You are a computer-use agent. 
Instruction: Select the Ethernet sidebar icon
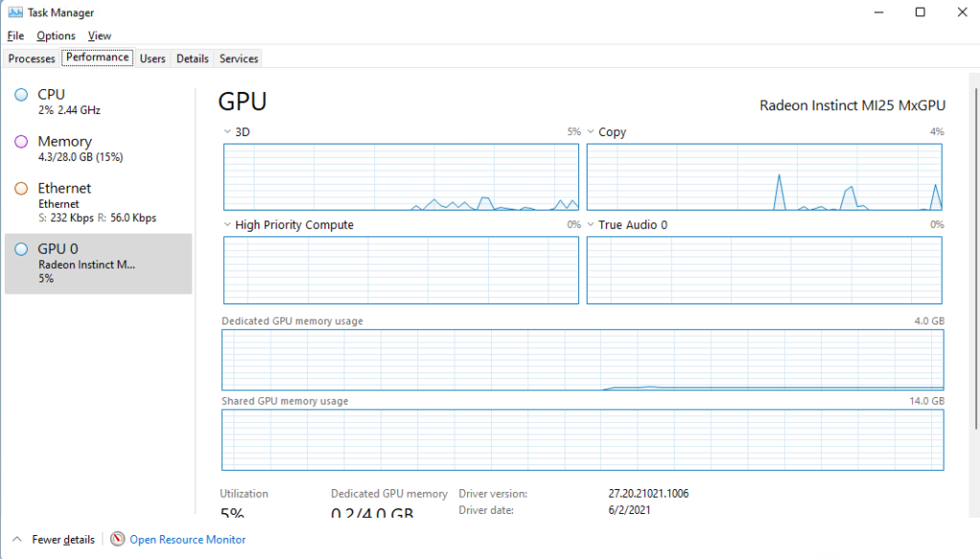(20, 188)
